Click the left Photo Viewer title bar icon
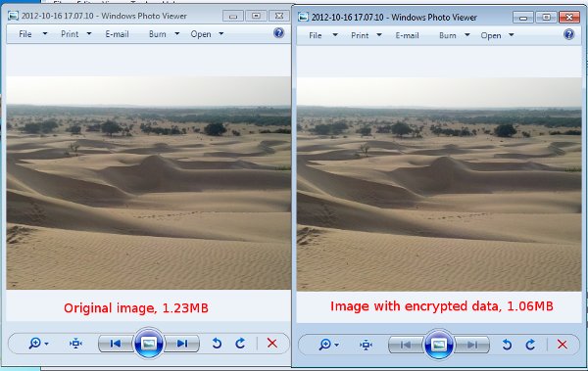 13,16
